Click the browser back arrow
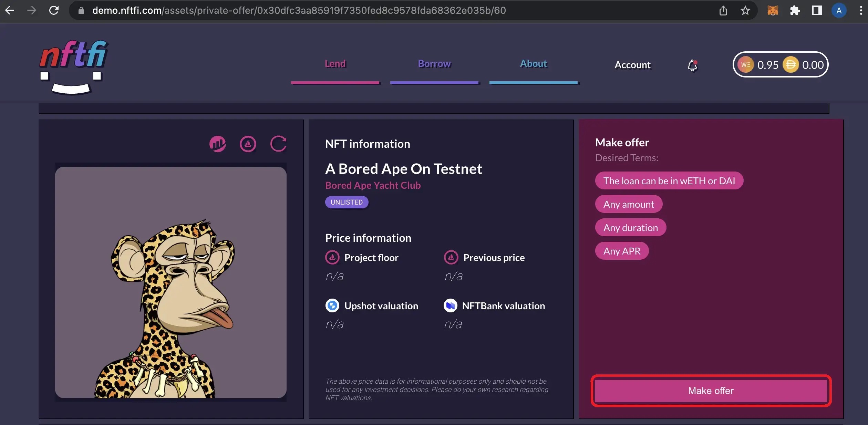Viewport: 868px width, 425px height. pyautogui.click(x=10, y=10)
